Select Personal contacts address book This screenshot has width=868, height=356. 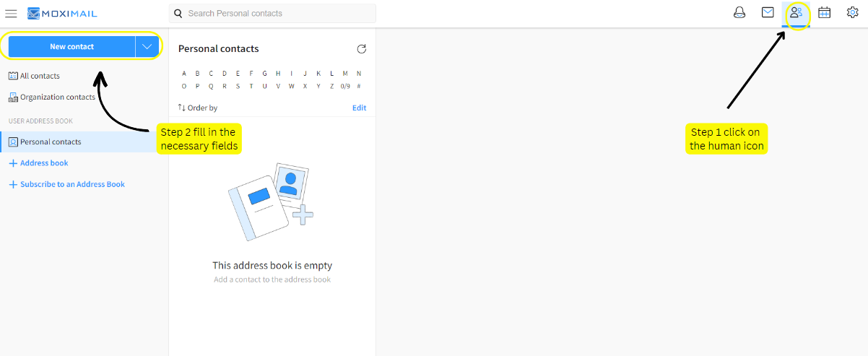(x=51, y=142)
